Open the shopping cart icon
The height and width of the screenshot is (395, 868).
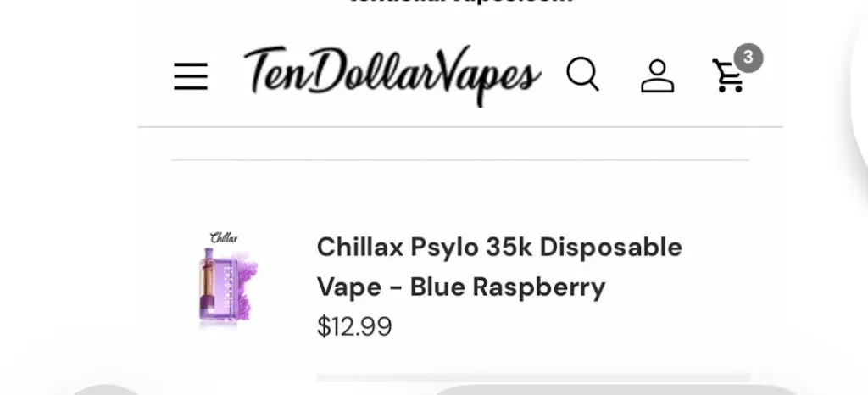pos(728,75)
